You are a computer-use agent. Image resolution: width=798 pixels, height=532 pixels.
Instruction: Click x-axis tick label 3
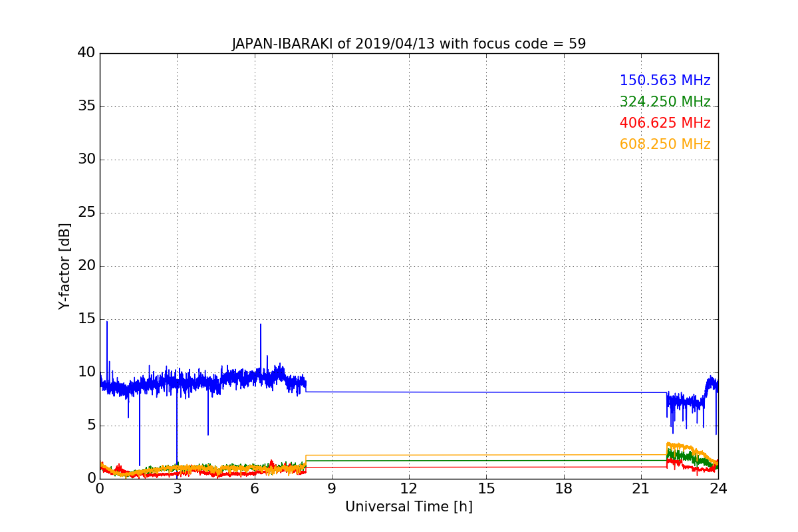(177, 489)
